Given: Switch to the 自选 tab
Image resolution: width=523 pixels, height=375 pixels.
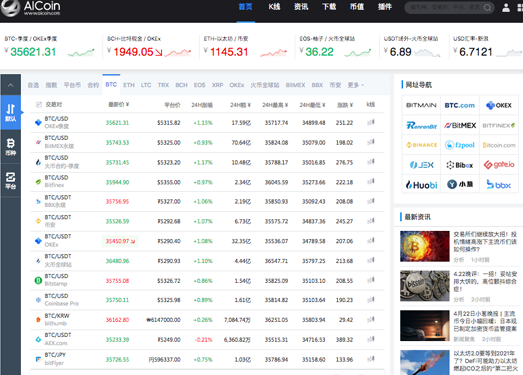Looking at the screenshot, I should (x=33, y=85).
